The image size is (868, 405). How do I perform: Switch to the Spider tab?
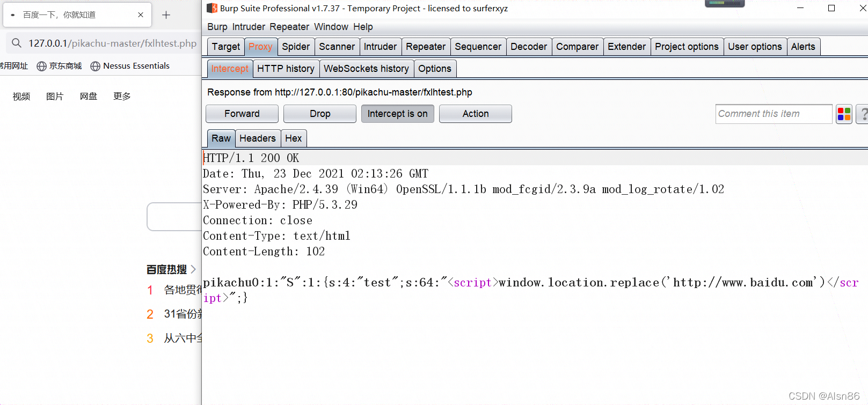click(x=296, y=47)
